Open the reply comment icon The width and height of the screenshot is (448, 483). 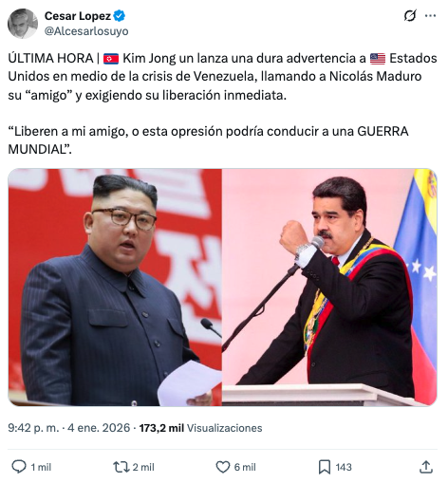19,467
